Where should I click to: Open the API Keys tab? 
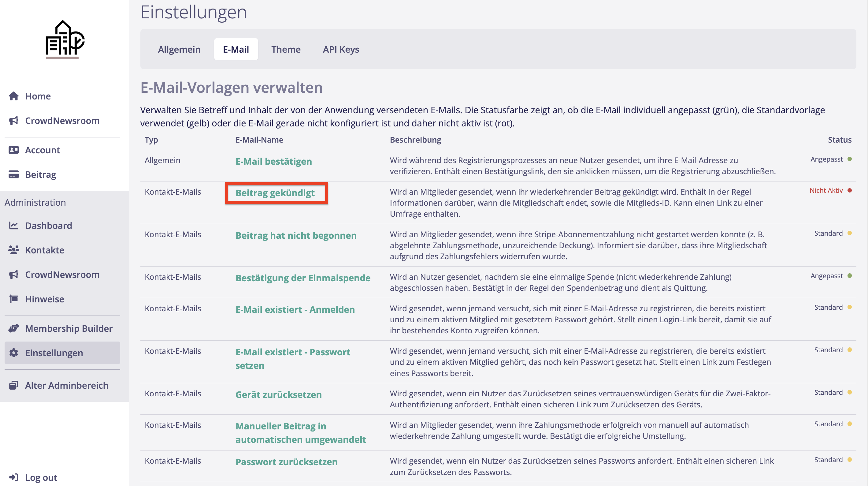point(341,49)
